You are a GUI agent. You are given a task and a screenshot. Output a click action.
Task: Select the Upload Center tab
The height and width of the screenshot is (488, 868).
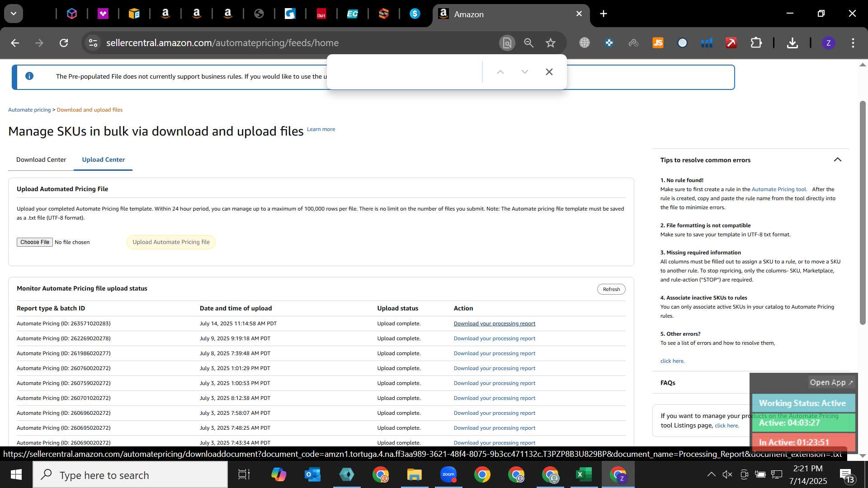click(x=103, y=160)
